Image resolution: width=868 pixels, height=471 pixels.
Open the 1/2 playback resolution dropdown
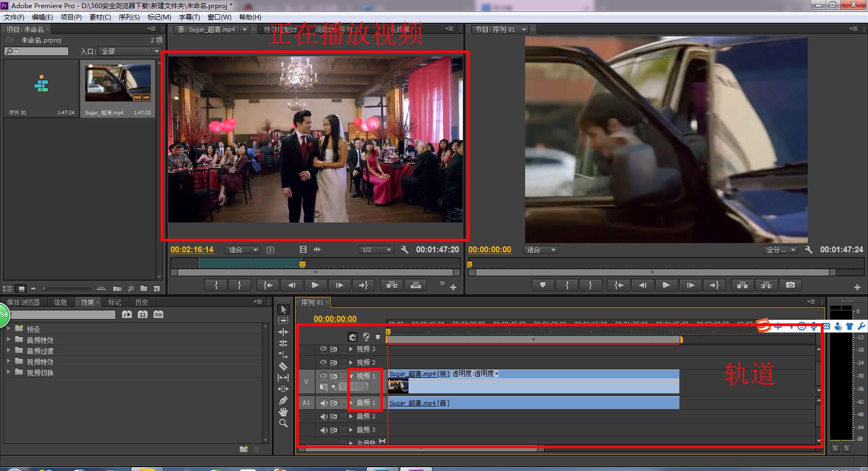point(376,250)
